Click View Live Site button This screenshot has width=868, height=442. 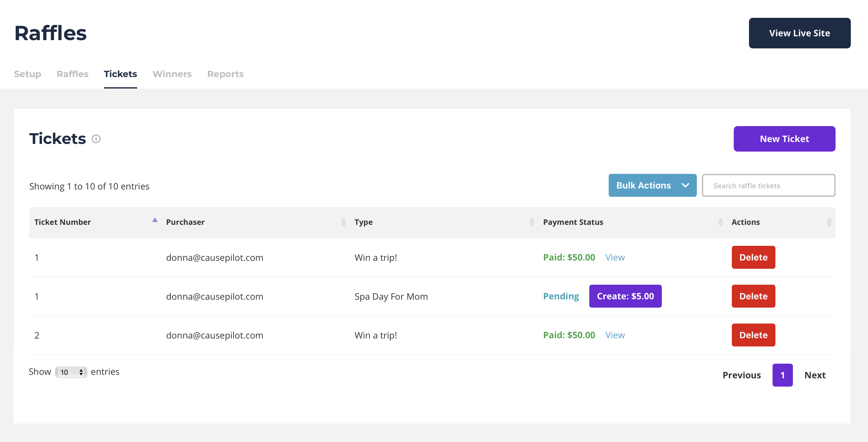tap(799, 33)
